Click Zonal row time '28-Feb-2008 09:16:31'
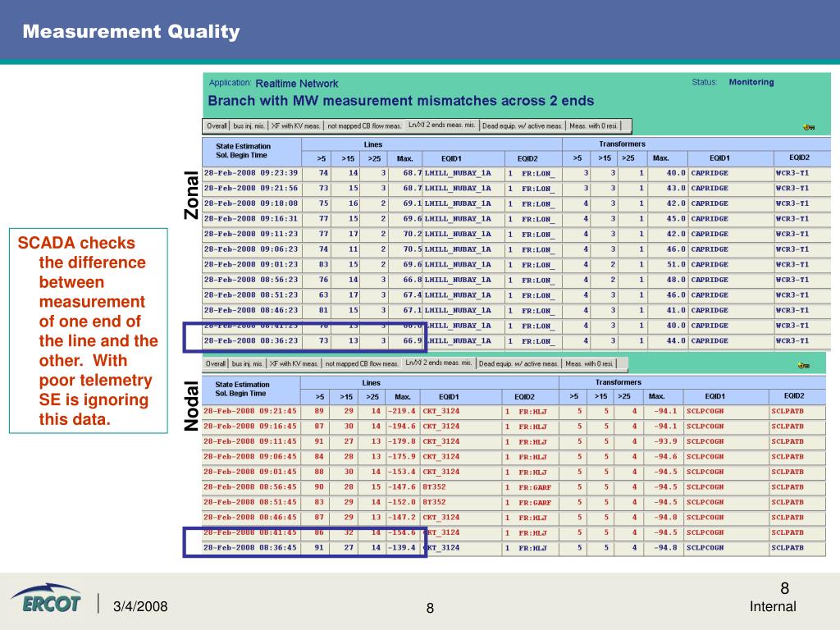 coord(251,218)
